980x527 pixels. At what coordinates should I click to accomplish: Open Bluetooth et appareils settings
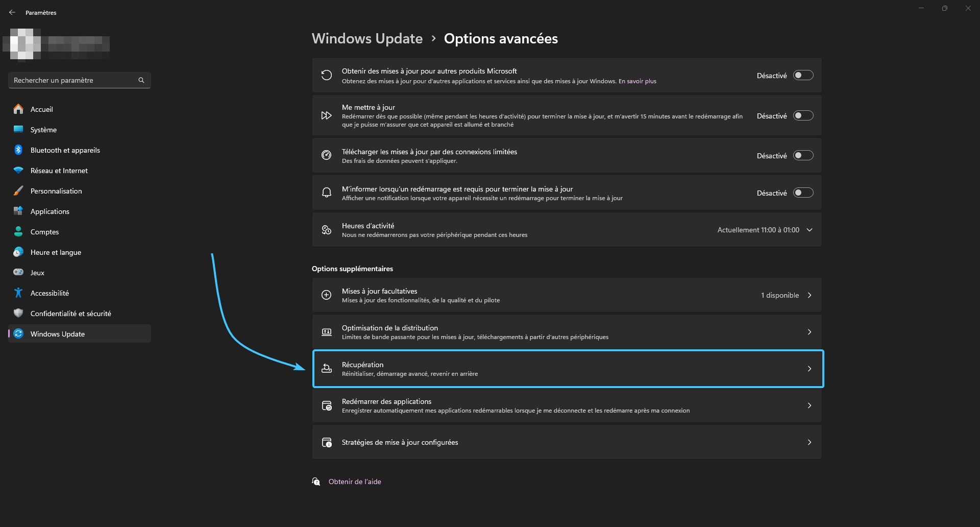(x=80, y=150)
